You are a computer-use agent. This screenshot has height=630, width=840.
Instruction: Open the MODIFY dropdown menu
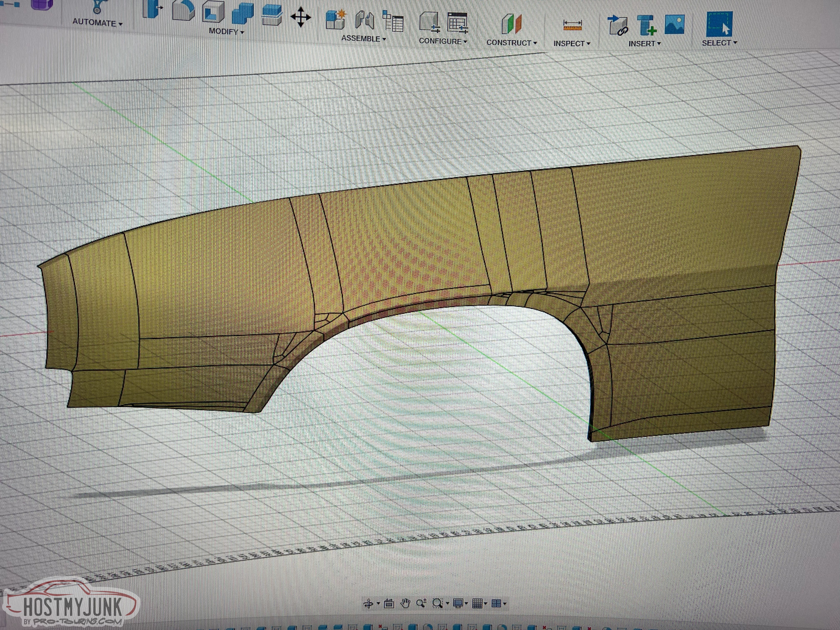pos(226,31)
